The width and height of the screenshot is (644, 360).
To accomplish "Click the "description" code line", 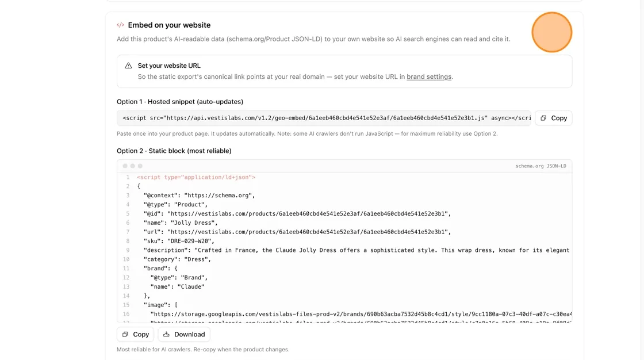I will click(356, 250).
